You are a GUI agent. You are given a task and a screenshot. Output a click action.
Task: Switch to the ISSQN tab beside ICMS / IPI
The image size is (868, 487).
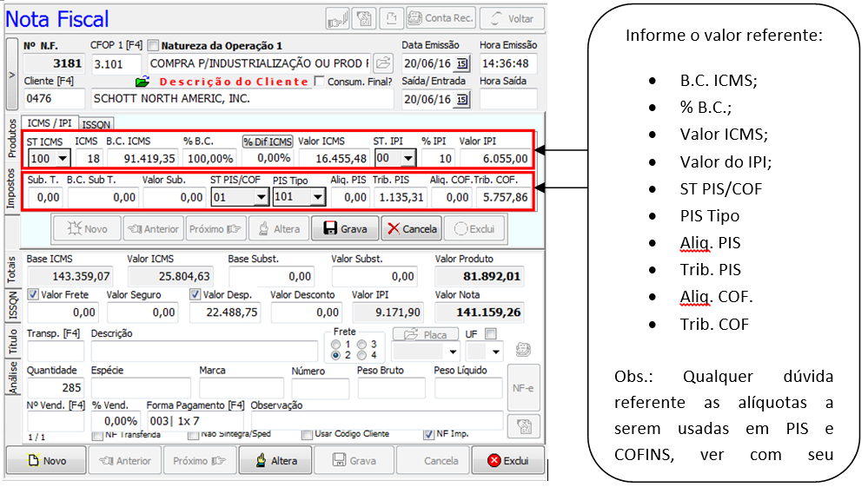coord(96,124)
